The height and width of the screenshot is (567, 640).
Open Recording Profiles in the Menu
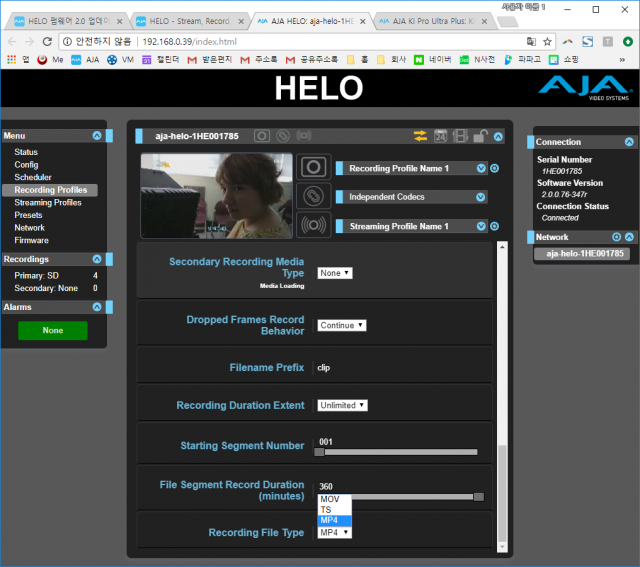coord(50,190)
